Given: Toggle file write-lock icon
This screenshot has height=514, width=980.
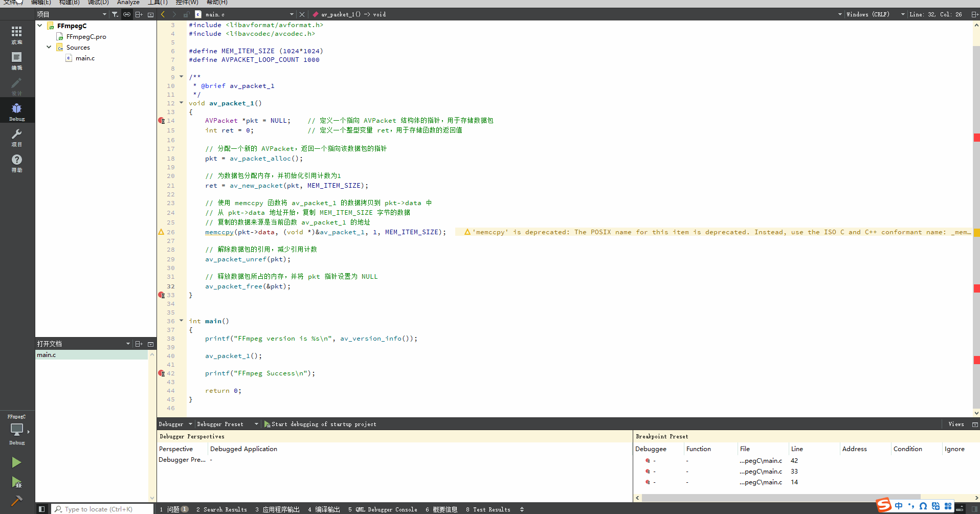Looking at the screenshot, I should click(186, 14).
